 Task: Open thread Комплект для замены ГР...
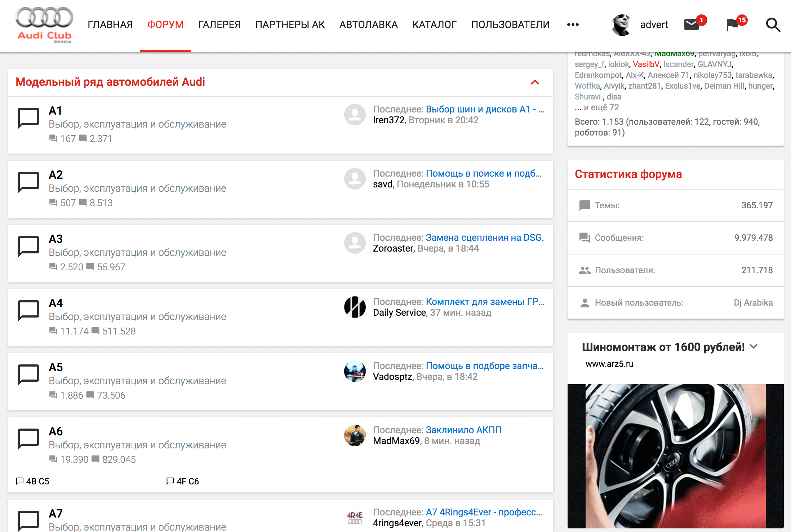[485, 302]
